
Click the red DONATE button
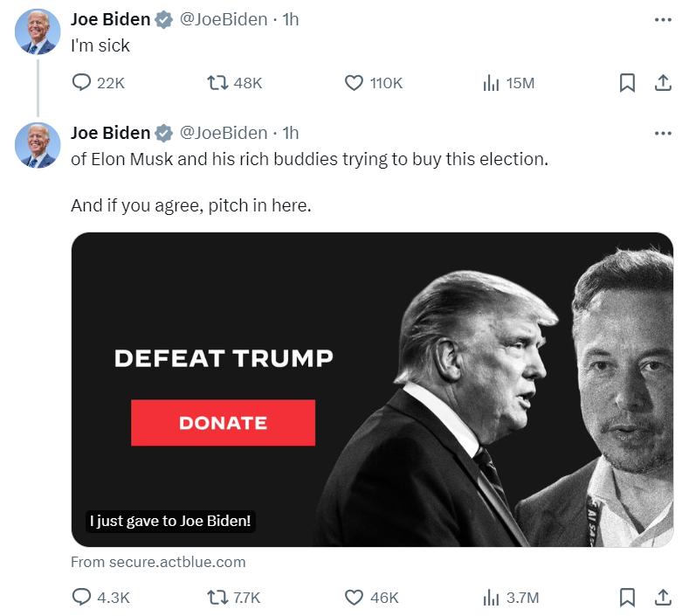(x=224, y=423)
